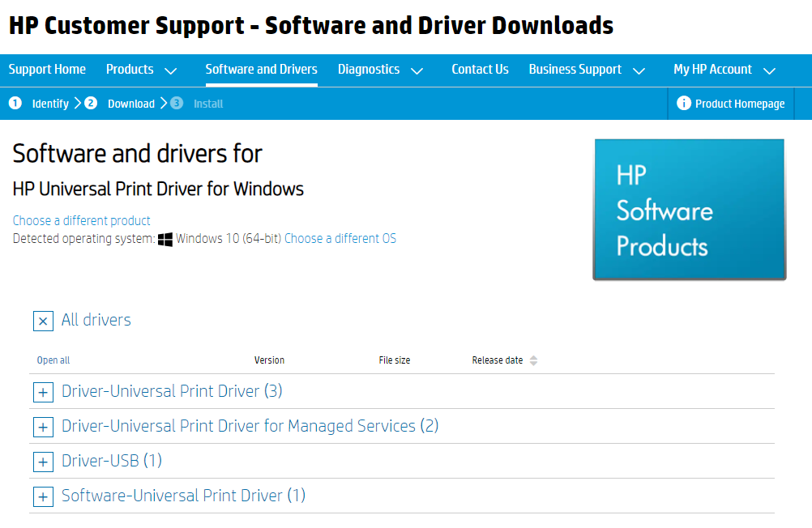Click the Windows logo next to detected OS
Screen dimensions: 812x528
[165, 239]
